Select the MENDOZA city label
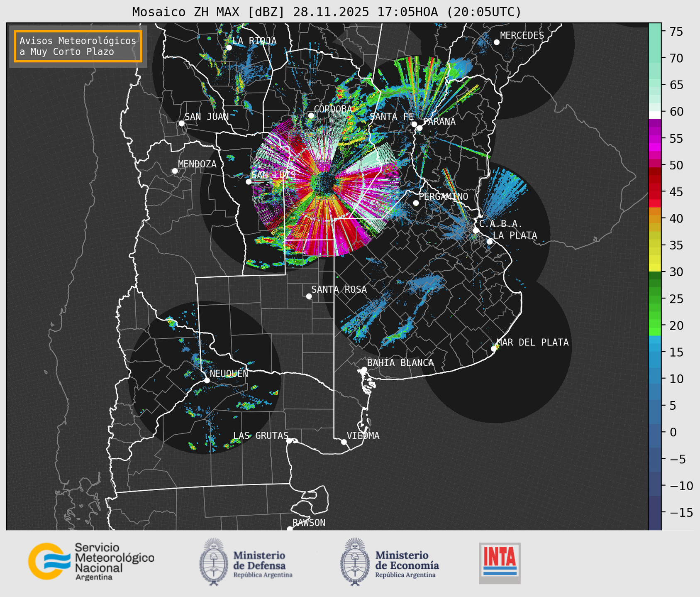700x597 pixels. [197, 164]
